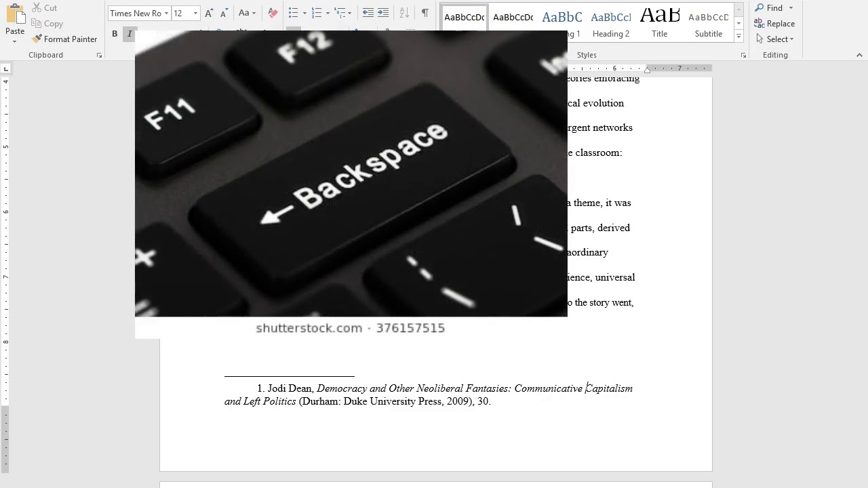
Task: Apply the Heading 2 style
Action: coord(611,24)
